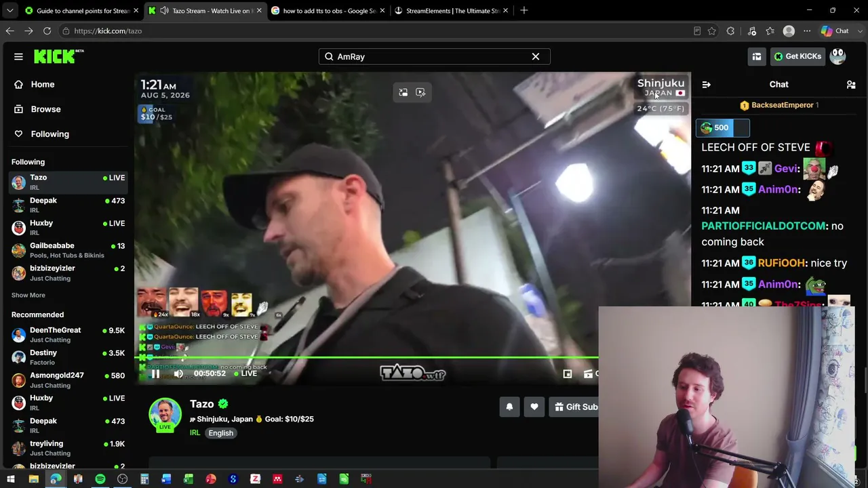Image resolution: width=868 pixels, height=488 pixels.
Task: Open the chat users settings icon
Action: click(851, 85)
